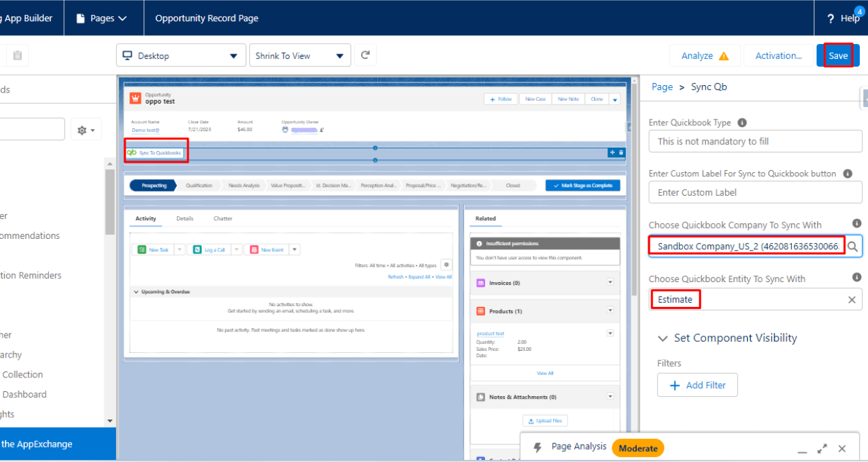Click the paste clipboard icon in toolbar
The image size is (868, 462).
17,56
